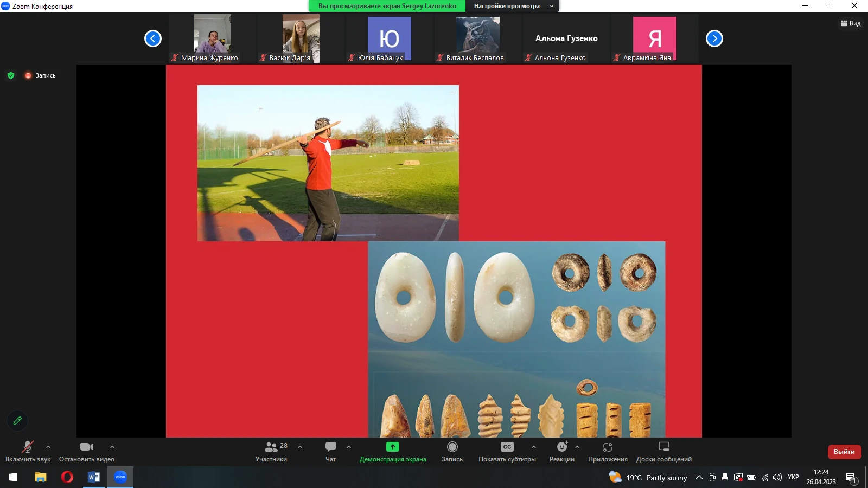Show previous participants with left arrow
Viewport: 868px width, 488px height.
pyautogui.click(x=153, y=38)
